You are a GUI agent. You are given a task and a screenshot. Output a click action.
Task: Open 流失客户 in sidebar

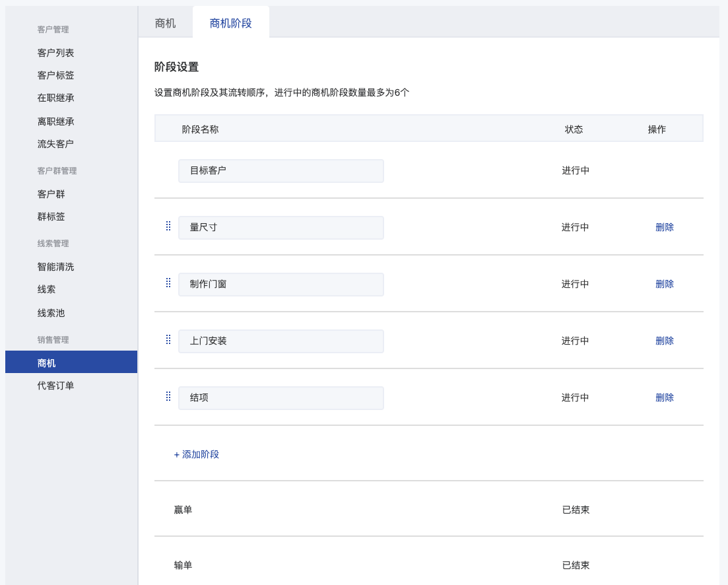[x=55, y=144]
